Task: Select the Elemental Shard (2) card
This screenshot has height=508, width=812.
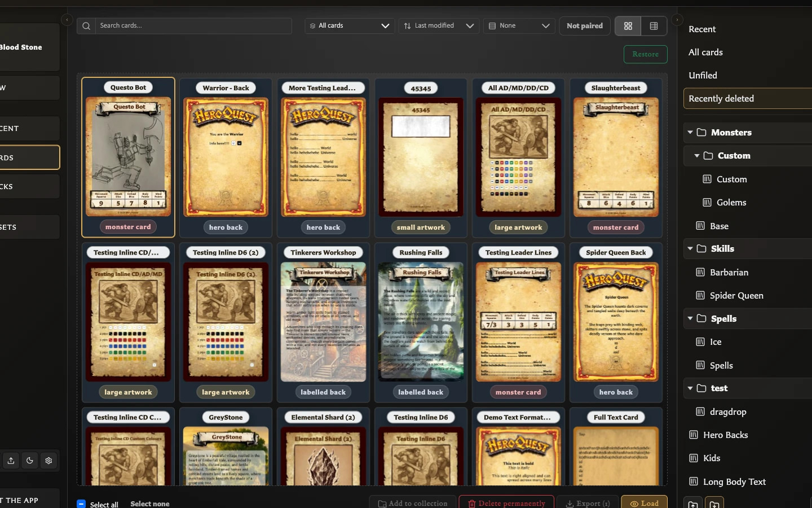Action: point(323,446)
